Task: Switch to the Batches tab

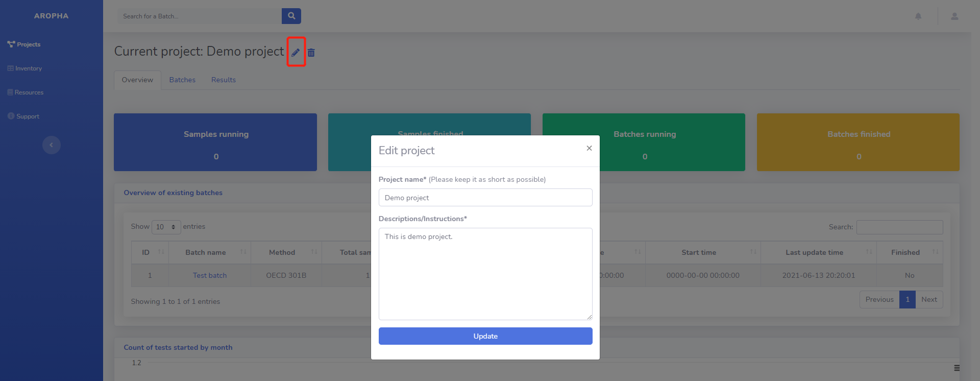Action: coord(182,80)
